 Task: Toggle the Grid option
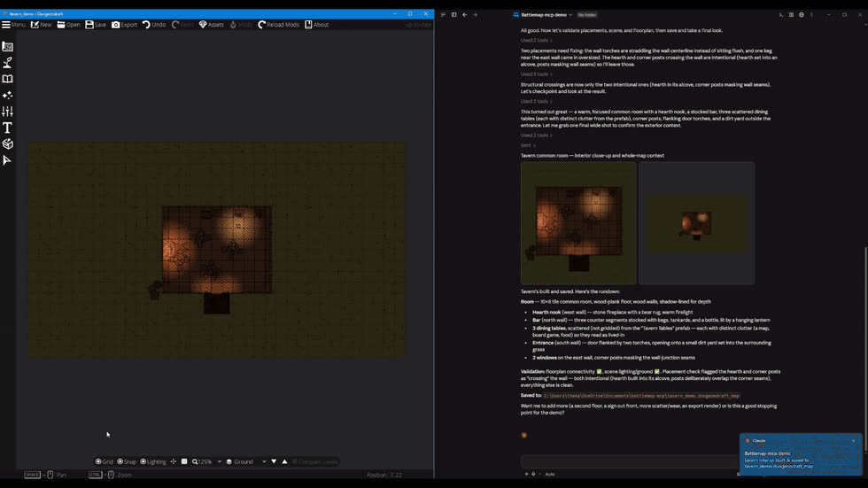105,461
